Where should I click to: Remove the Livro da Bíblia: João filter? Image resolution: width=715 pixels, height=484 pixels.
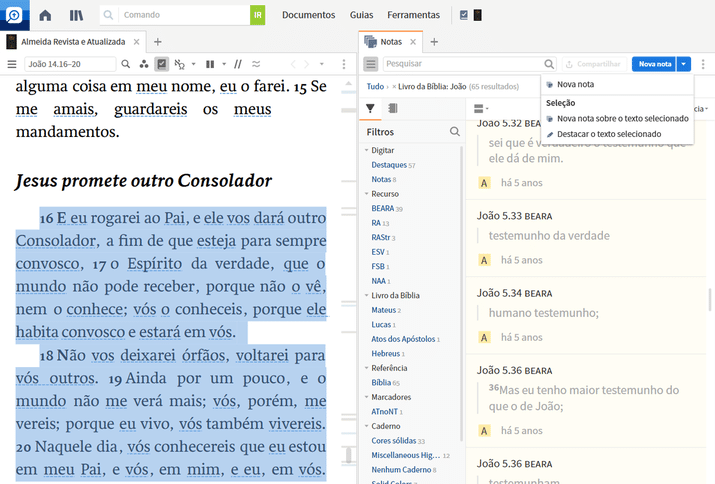[x=394, y=86]
